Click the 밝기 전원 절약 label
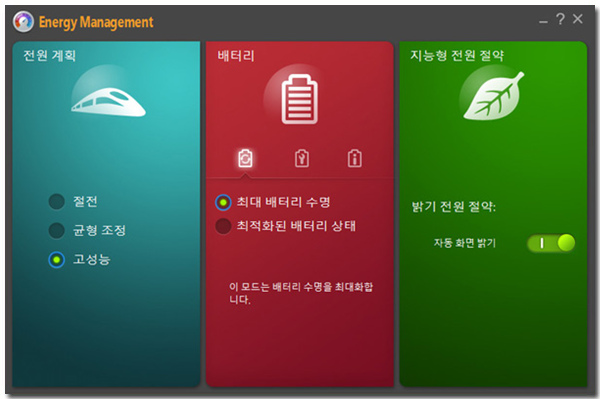The width and height of the screenshot is (600, 399). [x=453, y=207]
